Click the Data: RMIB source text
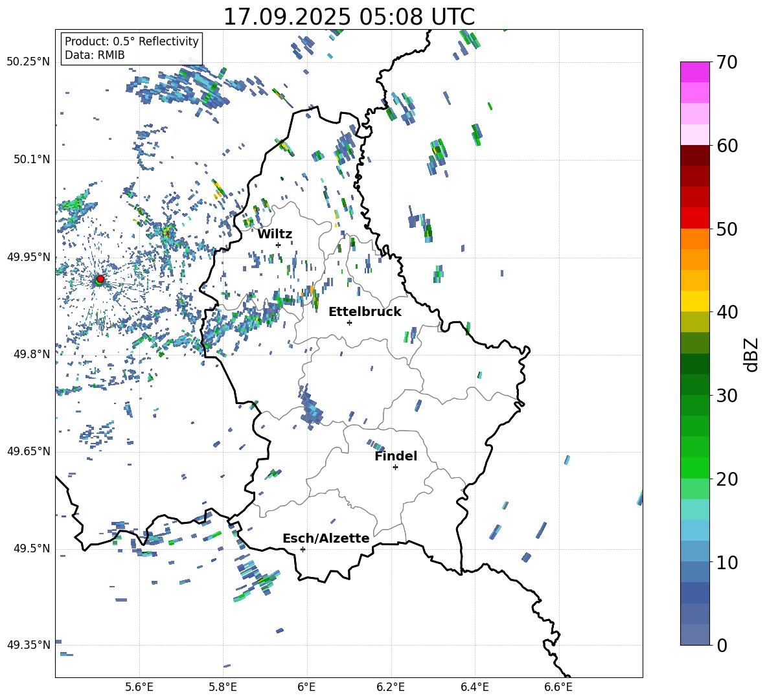The height and width of the screenshot is (700, 767). 95,55
